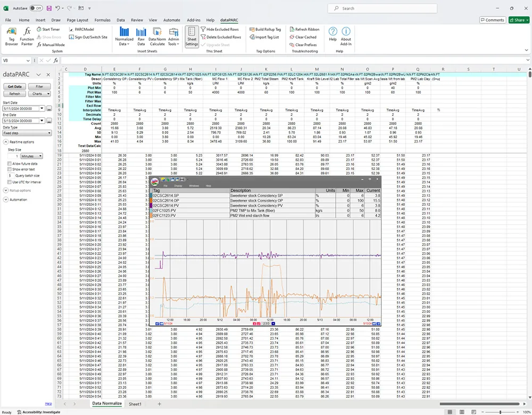This screenshot has height=415, width=532.
Task: Select the Sheet1 worksheet tab
Action: pos(135,404)
